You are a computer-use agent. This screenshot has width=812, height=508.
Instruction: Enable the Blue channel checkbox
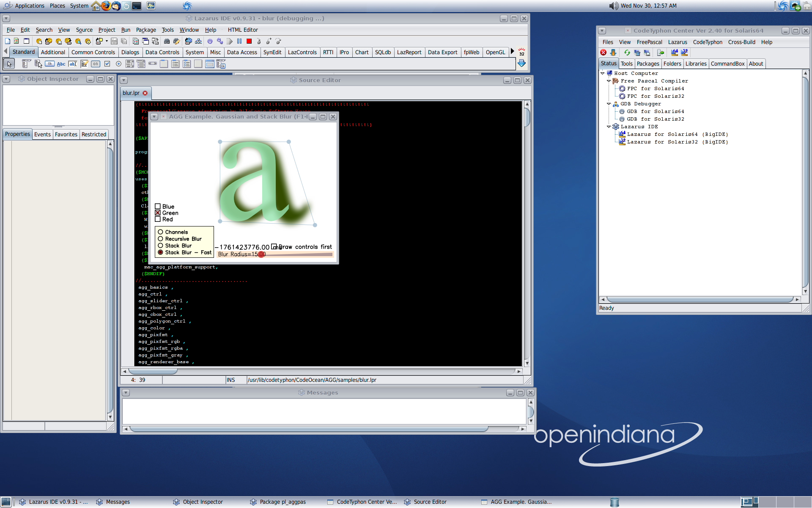click(158, 207)
